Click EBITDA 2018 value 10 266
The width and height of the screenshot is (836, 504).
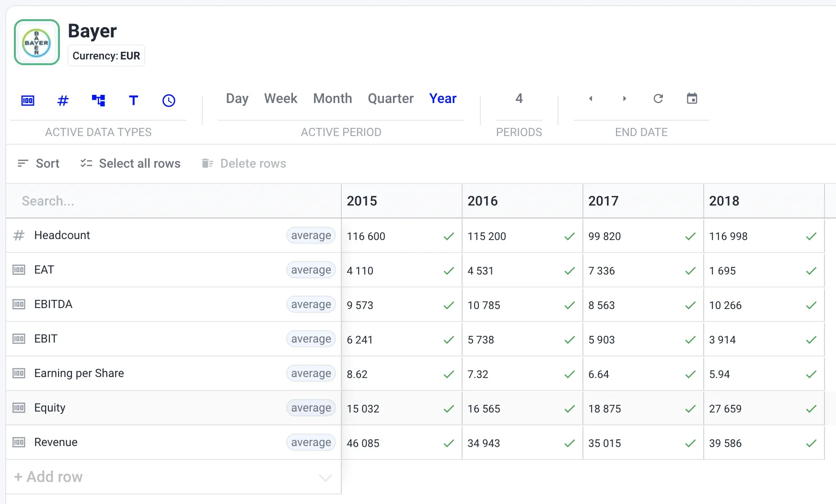[725, 305]
